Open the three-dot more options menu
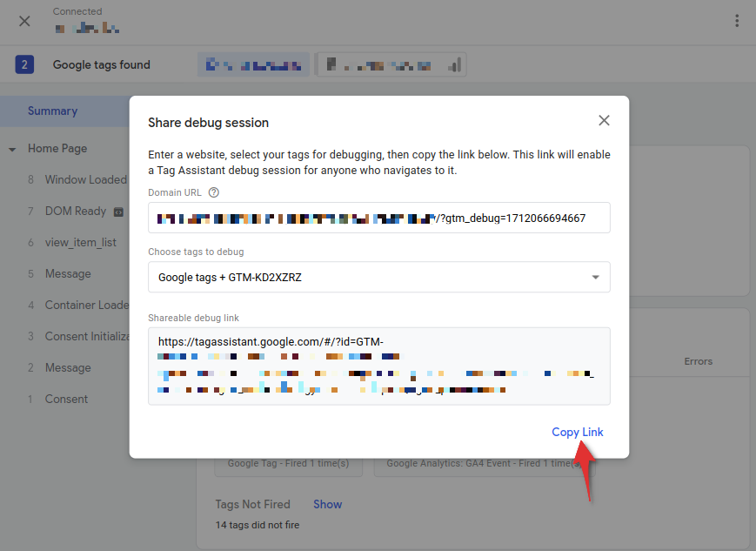 pos(737,21)
